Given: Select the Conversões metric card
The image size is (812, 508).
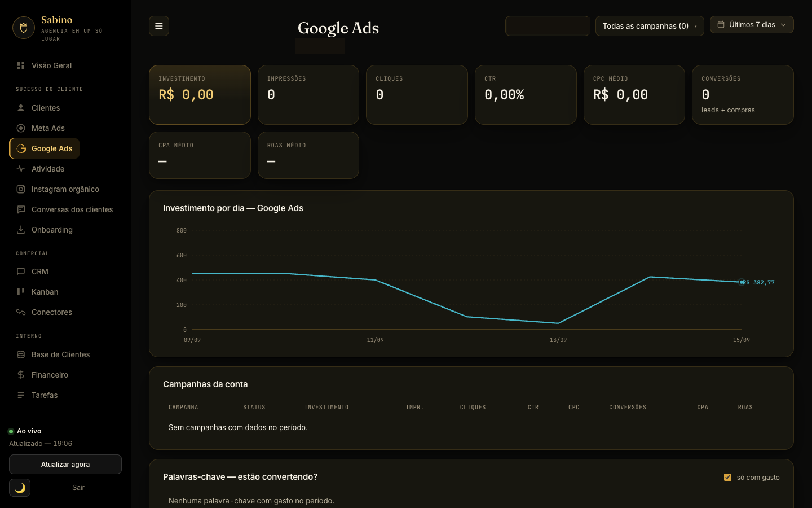Looking at the screenshot, I should pos(743,95).
